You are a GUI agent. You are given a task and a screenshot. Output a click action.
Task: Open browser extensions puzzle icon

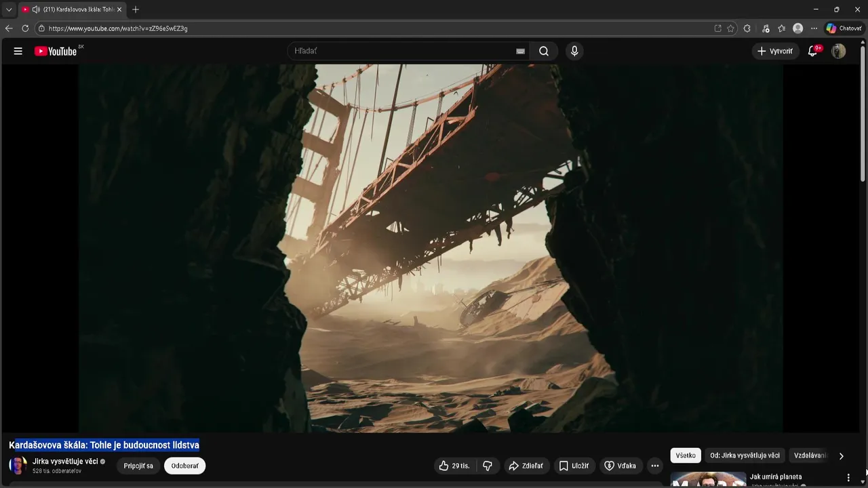click(x=747, y=28)
